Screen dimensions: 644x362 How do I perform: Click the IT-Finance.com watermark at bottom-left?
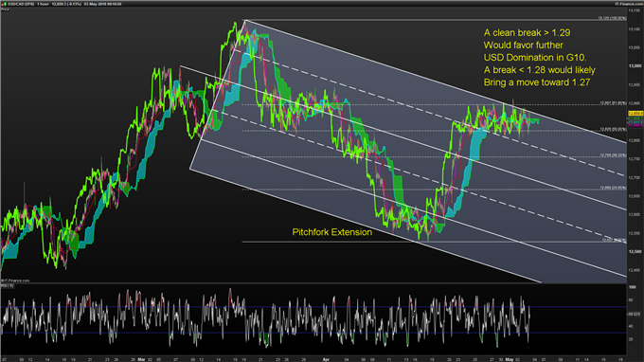point(15,281)
